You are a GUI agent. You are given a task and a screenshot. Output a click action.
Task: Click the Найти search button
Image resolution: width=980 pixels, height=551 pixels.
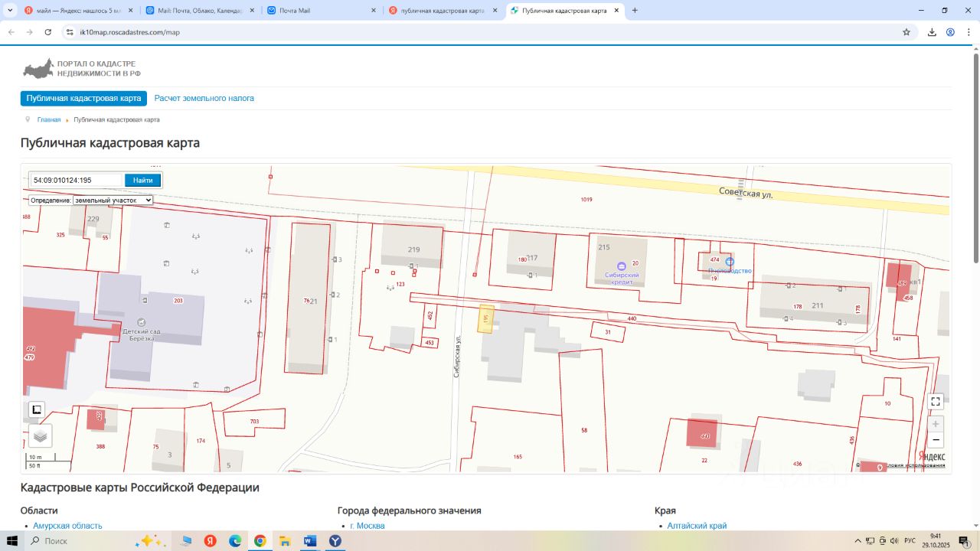142,181
